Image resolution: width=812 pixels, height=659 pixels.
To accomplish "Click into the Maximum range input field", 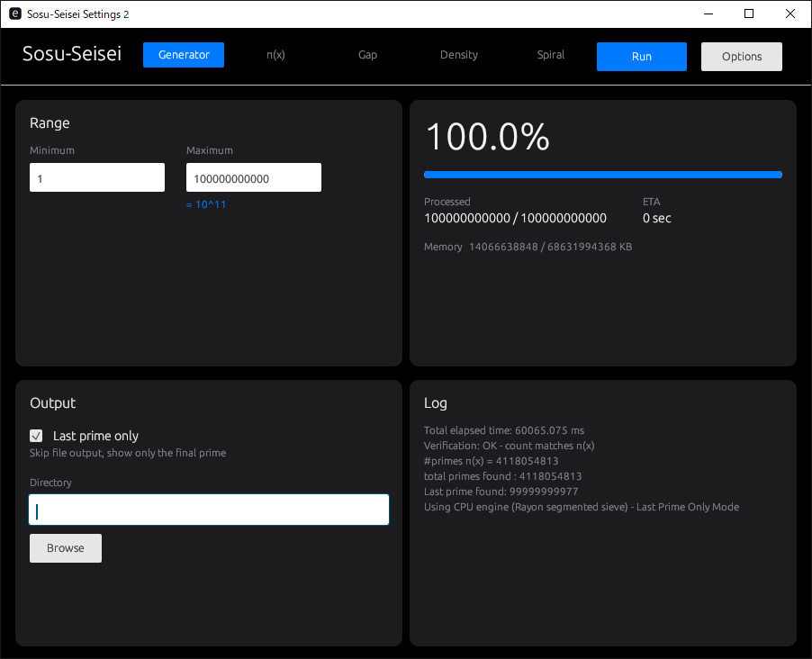I will coord(254,178).
